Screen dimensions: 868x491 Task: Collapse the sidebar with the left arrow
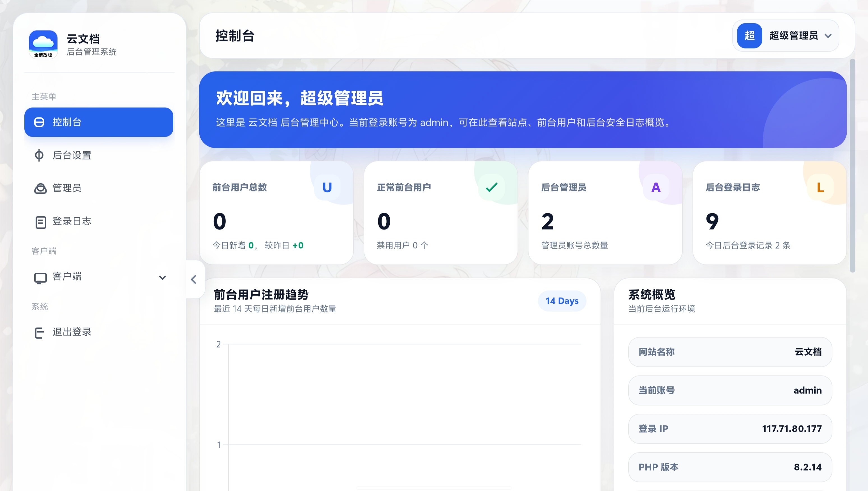[x=194, y=279]
